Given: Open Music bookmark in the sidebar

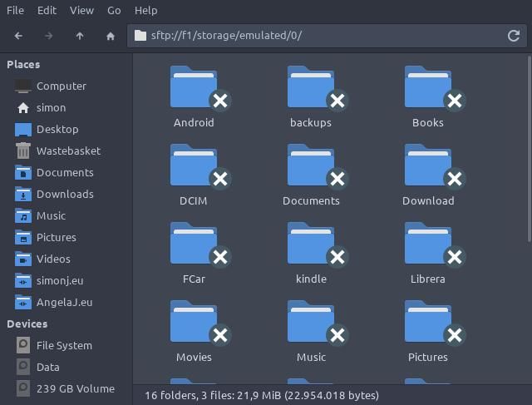Looking at the screenshot, I should pos(66,216).
